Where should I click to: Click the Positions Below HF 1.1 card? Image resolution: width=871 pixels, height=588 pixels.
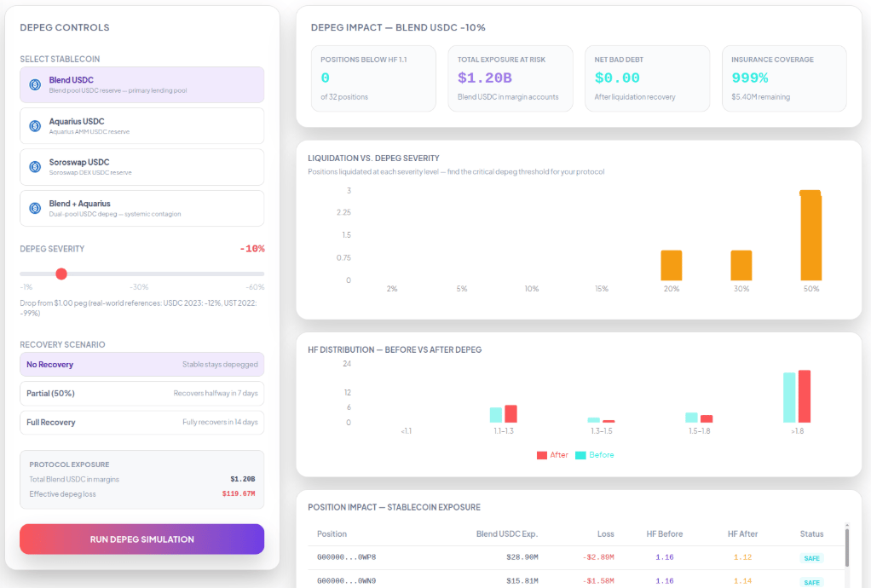(x=373, y=78)
